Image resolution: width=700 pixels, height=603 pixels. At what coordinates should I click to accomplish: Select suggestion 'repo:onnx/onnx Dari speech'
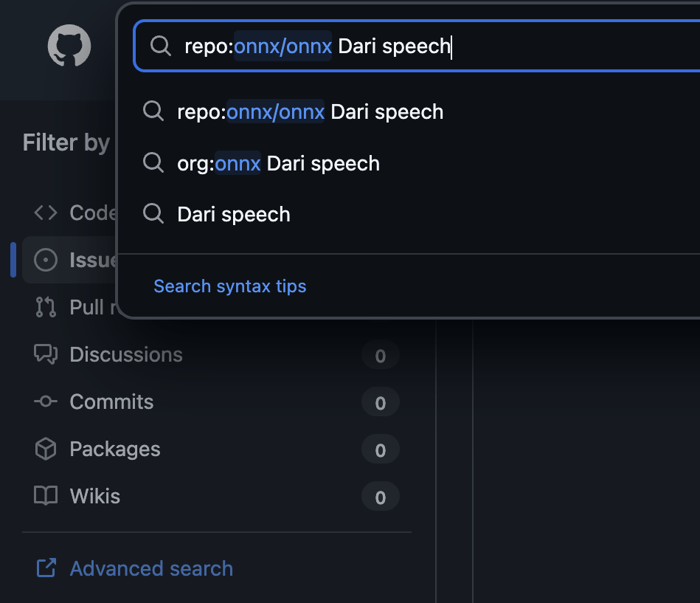pos(310,112)
